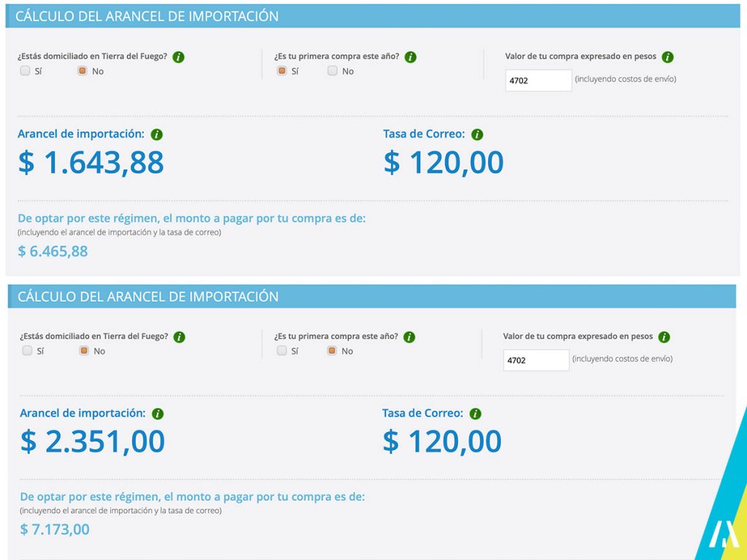
Task: Click info icon next to Valor de tu compra, bottom panel
Action: tap(664, 337)
